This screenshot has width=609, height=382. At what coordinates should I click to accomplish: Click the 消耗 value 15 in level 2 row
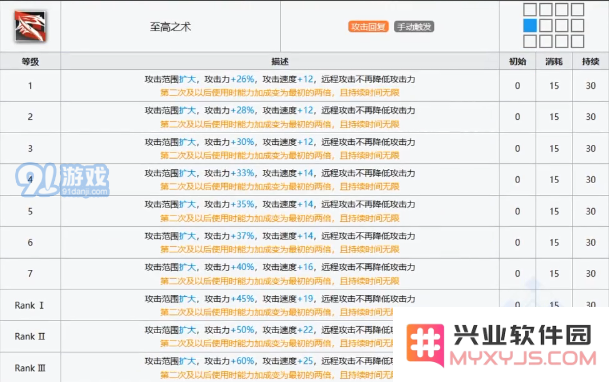[554, 117]
